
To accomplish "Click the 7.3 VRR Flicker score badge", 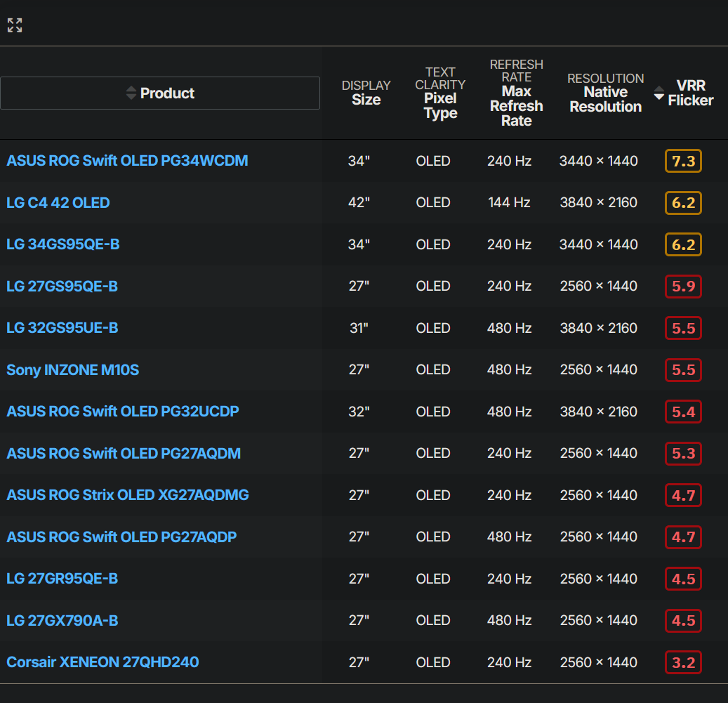I will coord(684,161).
